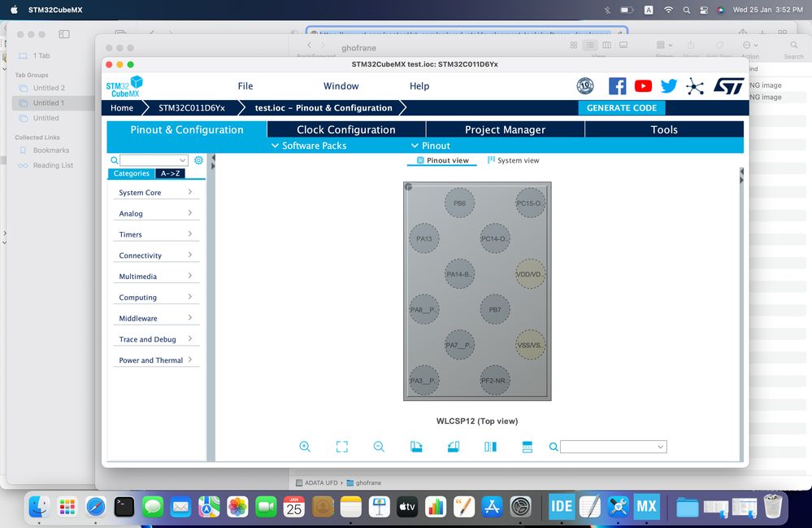Screen dimensions: 812x528
Task: Go to Home breadcrumb
Action: (122, 107)
